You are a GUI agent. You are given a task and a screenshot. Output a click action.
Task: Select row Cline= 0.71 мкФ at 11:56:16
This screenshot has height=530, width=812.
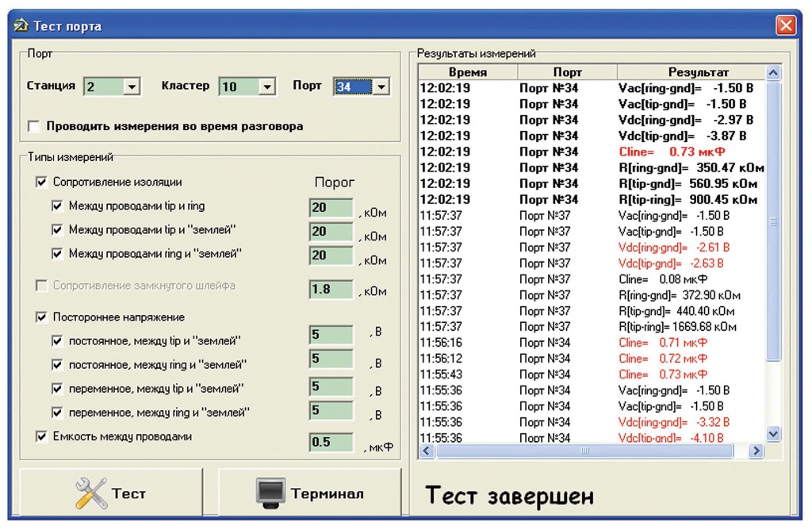592,343
